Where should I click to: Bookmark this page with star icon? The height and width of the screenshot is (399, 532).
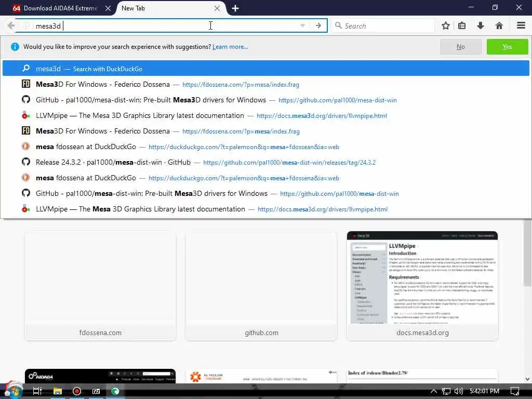[445, 25]
